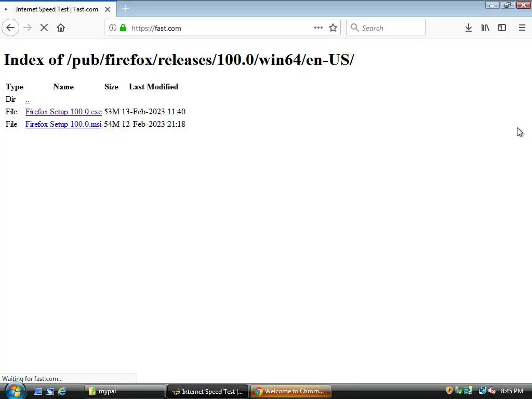
Task: Click the 12-Feb-2023 21:18 date
Action: point(153,124)
